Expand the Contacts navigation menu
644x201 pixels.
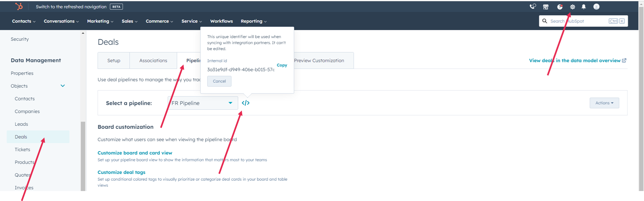24,21
